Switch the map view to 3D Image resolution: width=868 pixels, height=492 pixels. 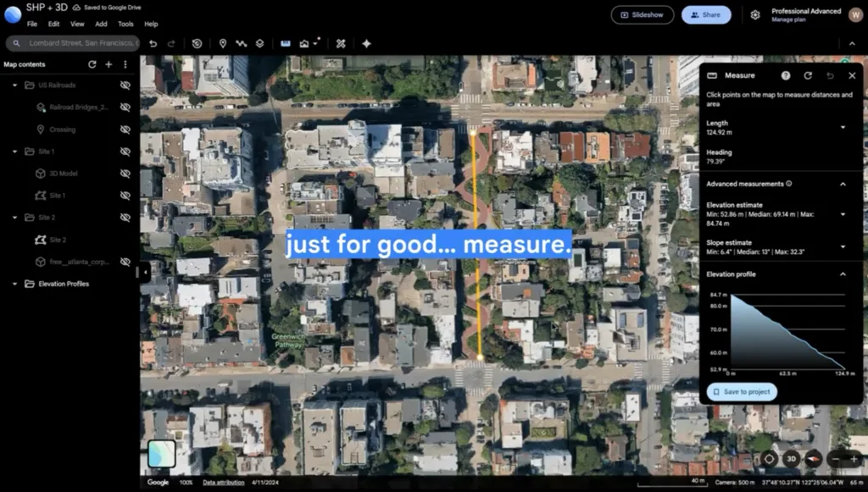tap(792, 459)
